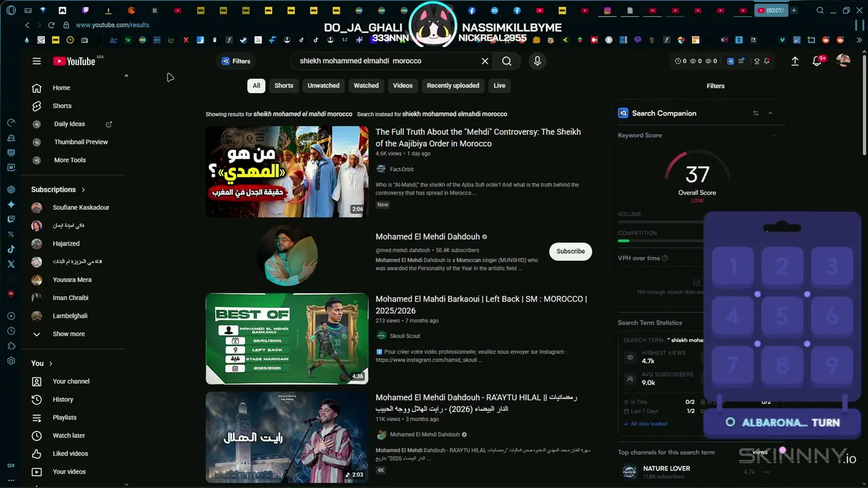Select the Recently uploaded filter chip

tap(453, 86)
